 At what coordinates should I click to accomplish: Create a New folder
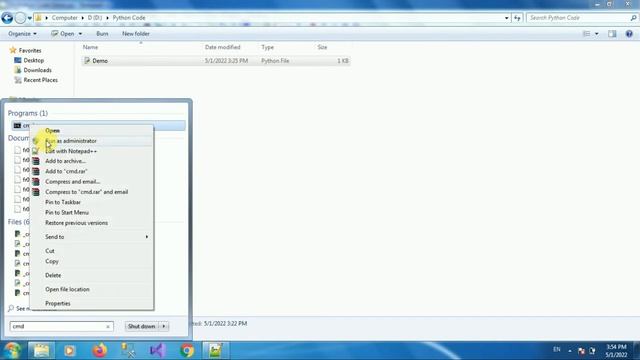[136, 34]
